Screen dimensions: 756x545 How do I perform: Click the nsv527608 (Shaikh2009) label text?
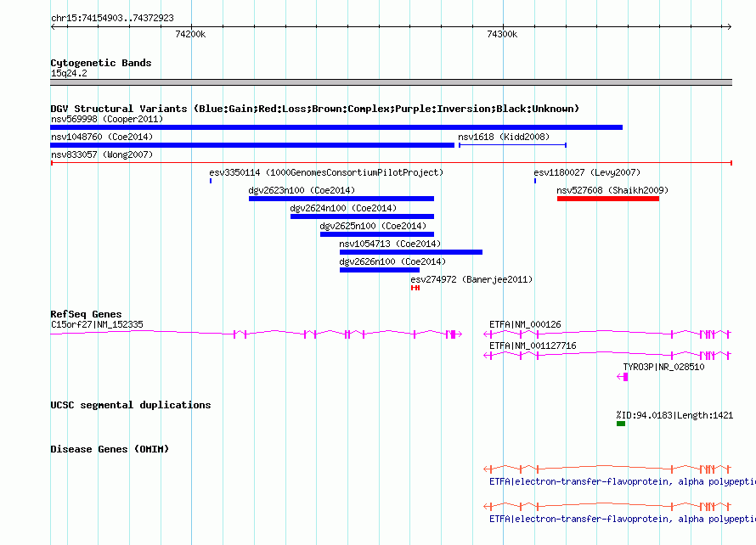(612, 190)
